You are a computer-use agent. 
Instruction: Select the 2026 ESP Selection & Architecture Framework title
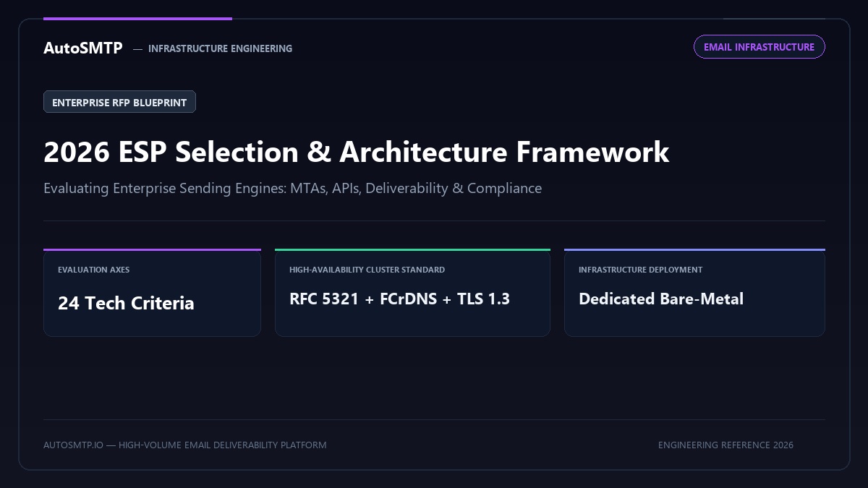click(356, 152)
